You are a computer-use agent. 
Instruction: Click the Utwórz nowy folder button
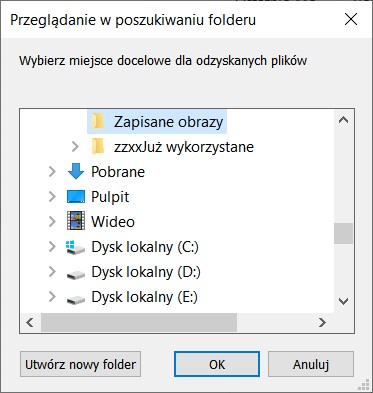click(80, 364)
